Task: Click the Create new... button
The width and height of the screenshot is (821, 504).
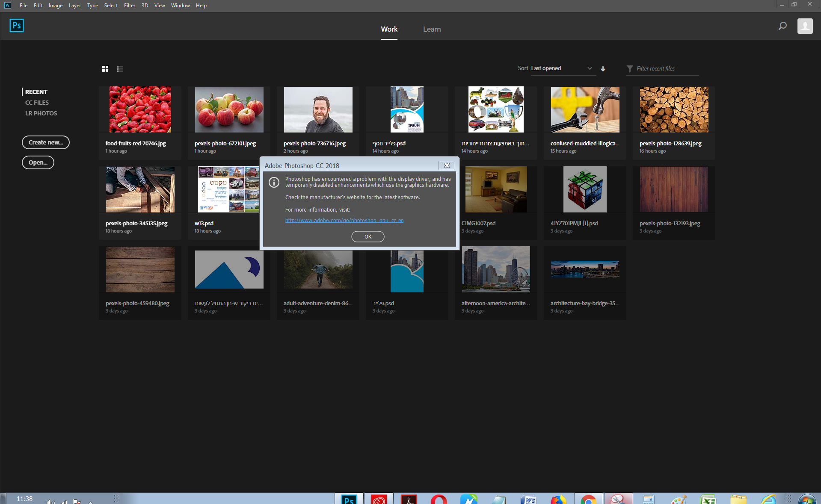Action: coord(46,142)
